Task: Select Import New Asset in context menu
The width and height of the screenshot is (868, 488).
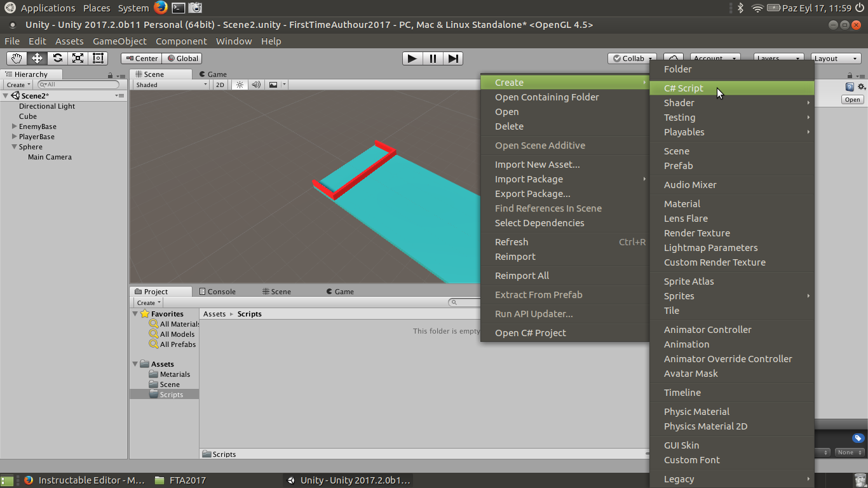Action: [x=564, y=165]
